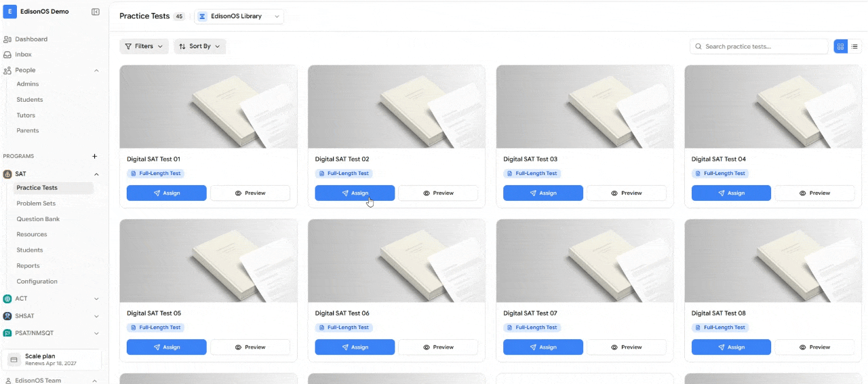Viewport: 868px width, 384px height.
Task: Open Digital SAT Test 03 thumbnail
Action: tap(585, 107)
